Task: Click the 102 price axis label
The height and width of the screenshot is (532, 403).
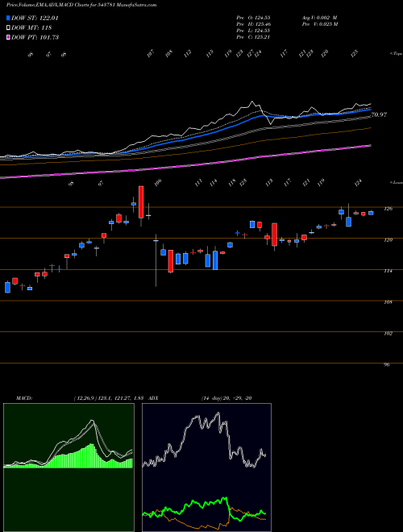Action: [388, 333]
